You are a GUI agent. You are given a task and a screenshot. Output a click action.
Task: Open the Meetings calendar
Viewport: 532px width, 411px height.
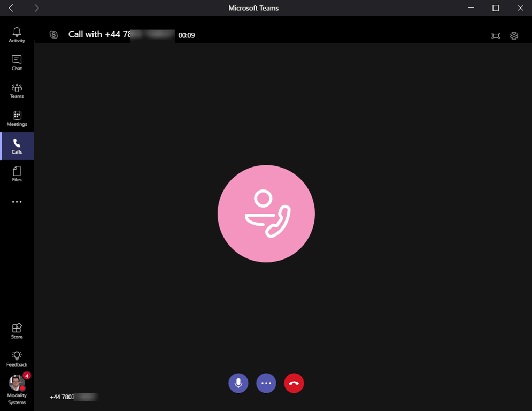(x=17, y=118)
